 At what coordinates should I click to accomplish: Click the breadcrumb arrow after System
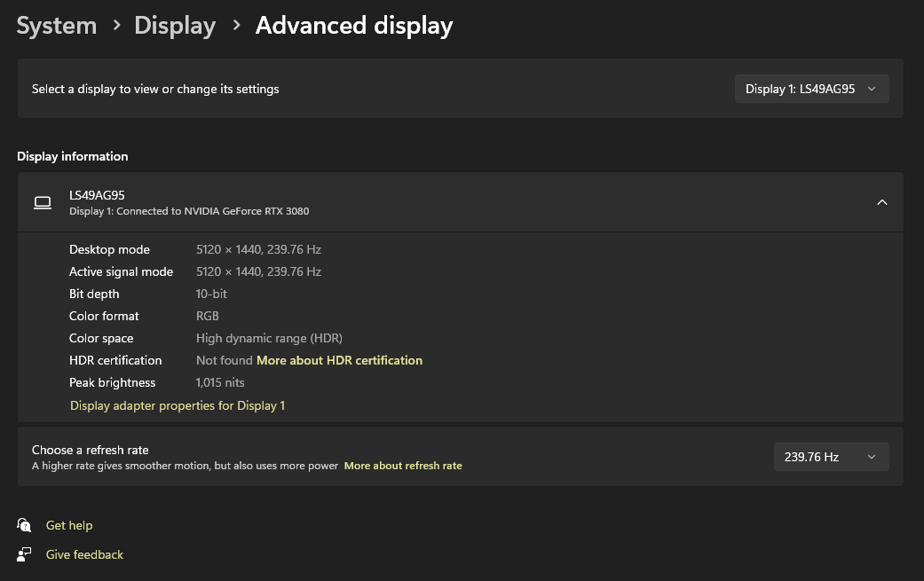click(x=116, y=26)
